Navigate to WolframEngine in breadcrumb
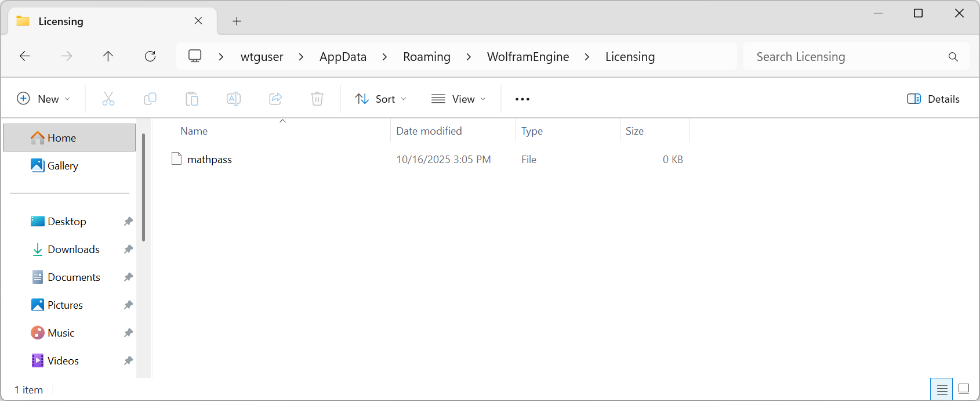 click(528, 57)
